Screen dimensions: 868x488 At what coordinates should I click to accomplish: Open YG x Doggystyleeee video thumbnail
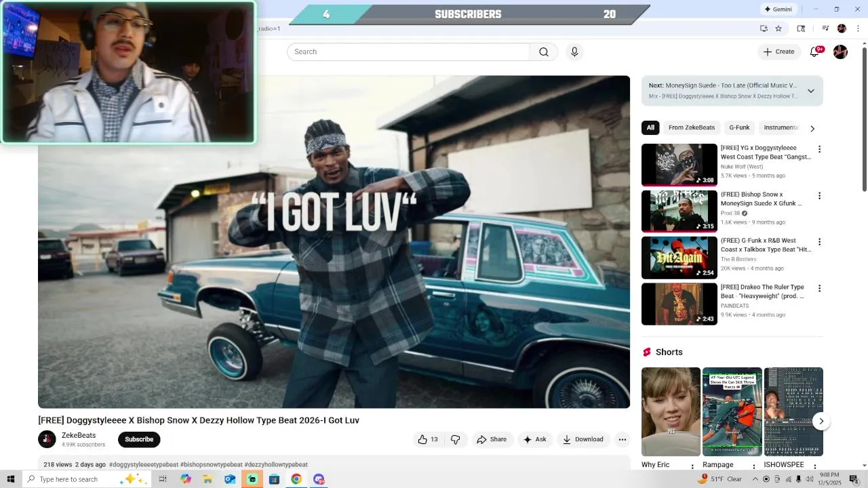tap(679, 165)
